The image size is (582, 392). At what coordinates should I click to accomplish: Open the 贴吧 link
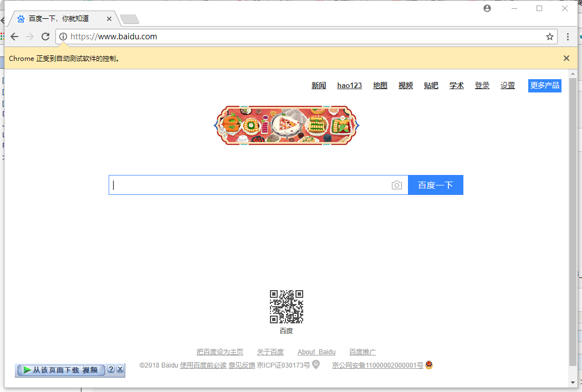[431, 85]
